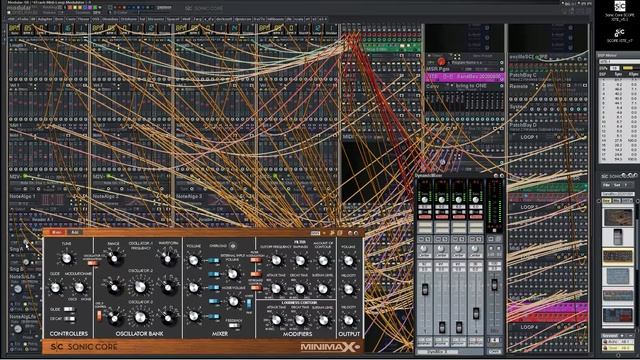Click the Oscillator 1 Waveform knob

pyautogui.click(x=168, y=259)
